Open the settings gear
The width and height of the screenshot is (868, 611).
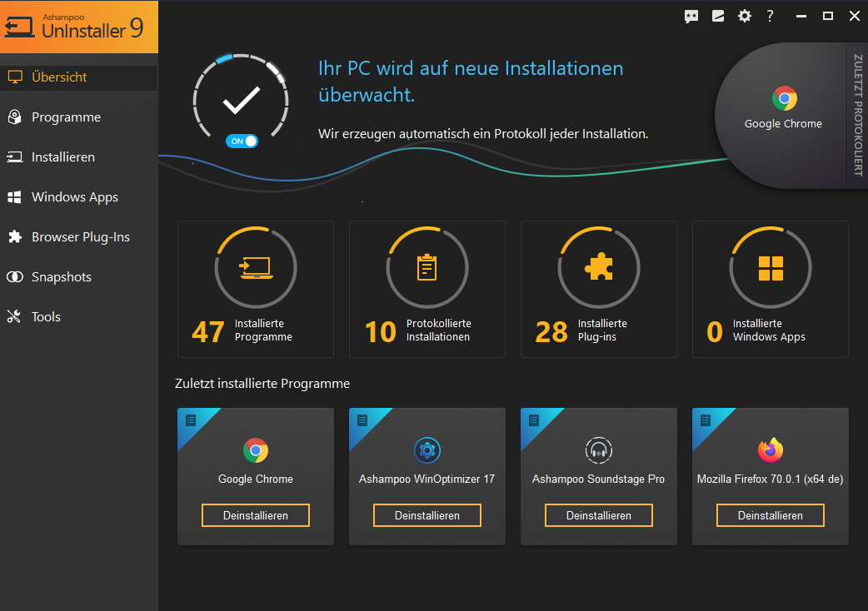(744, 15)
